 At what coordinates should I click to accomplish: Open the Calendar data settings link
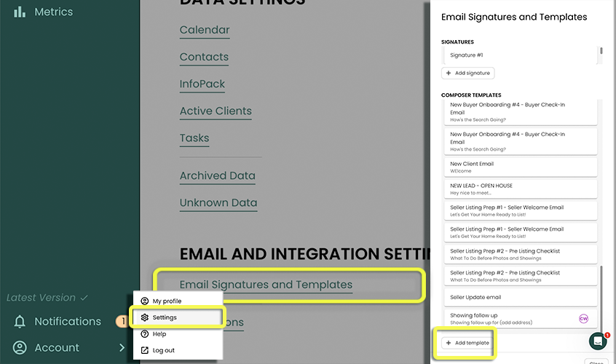coord(205,30)
